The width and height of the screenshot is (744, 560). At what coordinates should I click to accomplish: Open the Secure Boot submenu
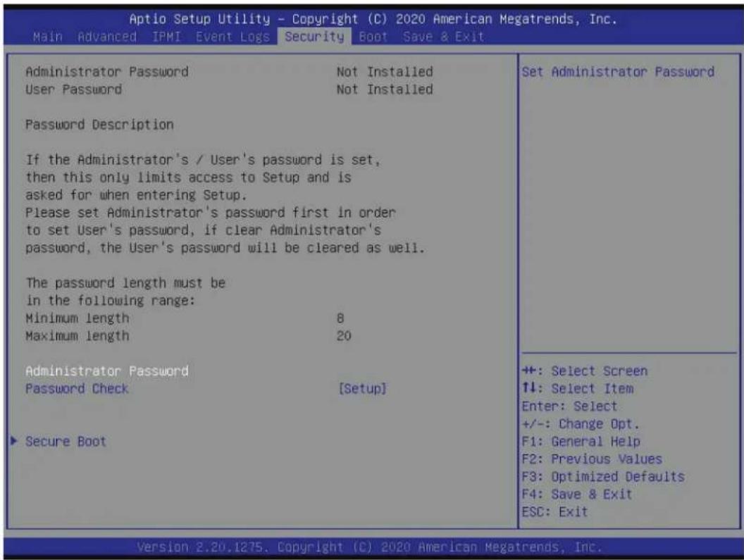point(66,442)
